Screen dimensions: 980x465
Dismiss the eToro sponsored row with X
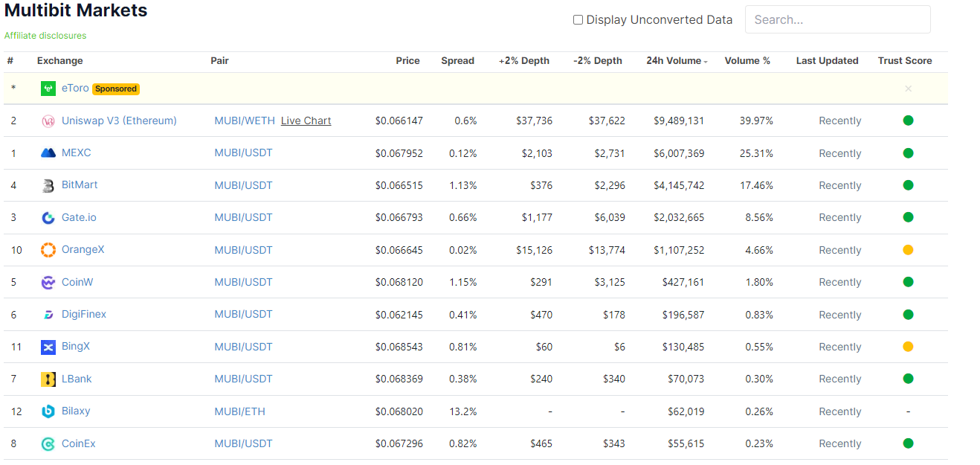[x=908, y=89]
